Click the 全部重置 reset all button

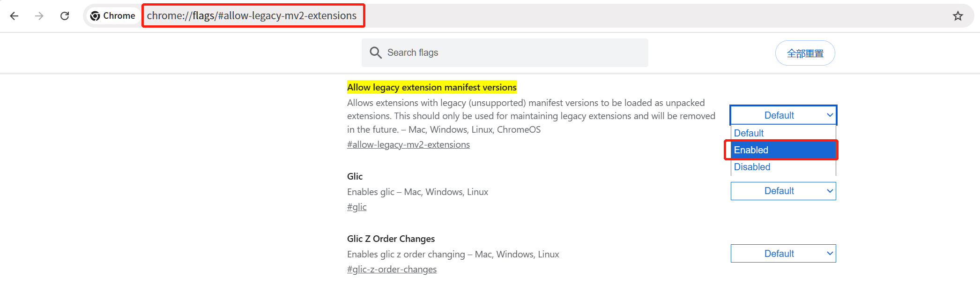(x=805, y=53)
